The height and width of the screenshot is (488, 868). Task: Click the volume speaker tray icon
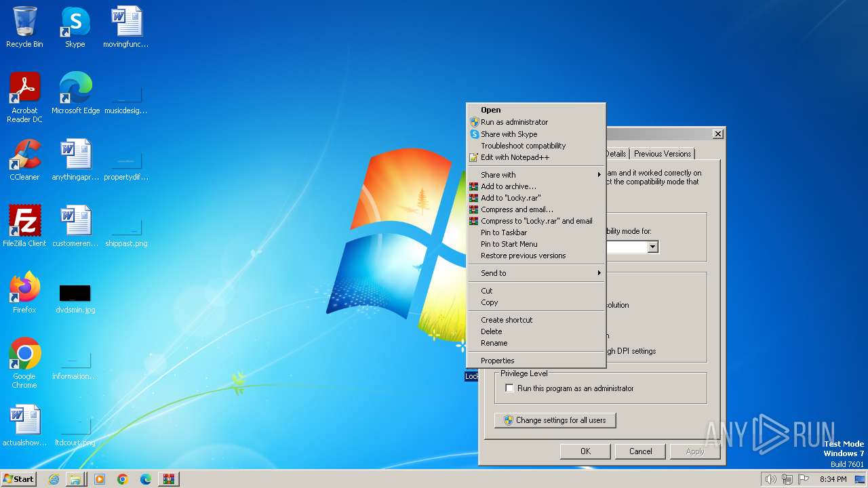pyautogui.click(x=770, y=479)
